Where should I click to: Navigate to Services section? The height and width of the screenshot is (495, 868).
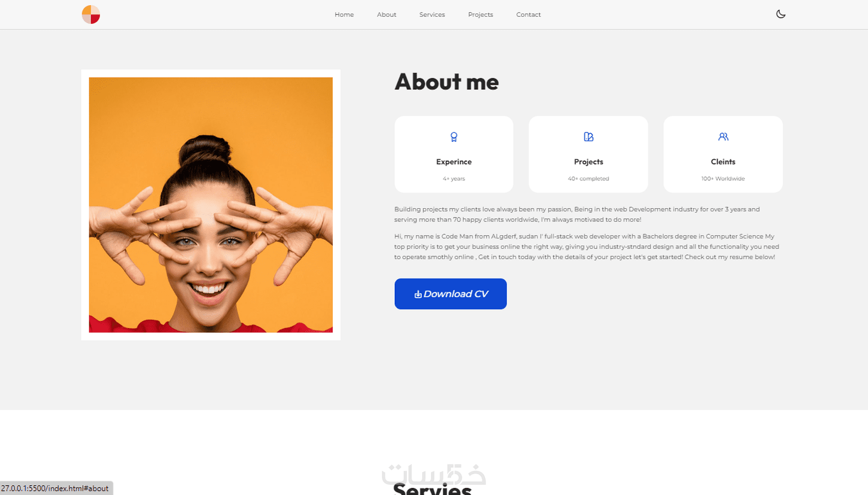pos(432,15)
